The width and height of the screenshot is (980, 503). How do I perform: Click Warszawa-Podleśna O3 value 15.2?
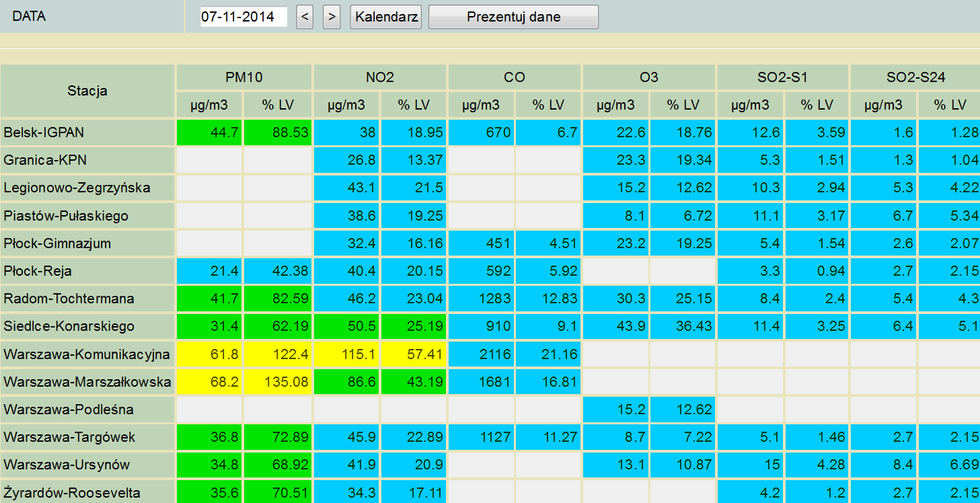615,410
